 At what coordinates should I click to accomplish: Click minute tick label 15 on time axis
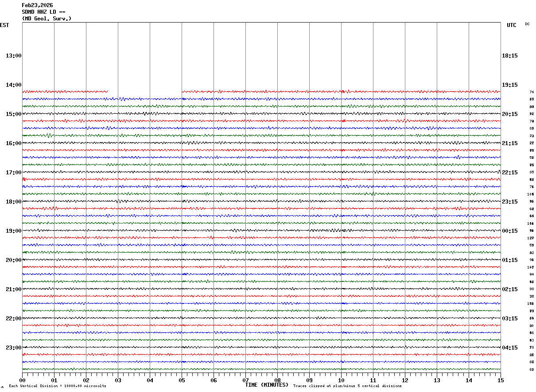click(501, 380)
